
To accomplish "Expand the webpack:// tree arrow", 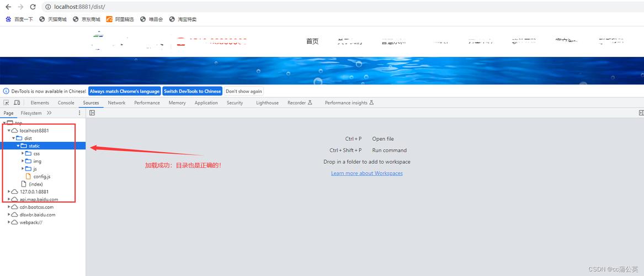I will point(9,222).
